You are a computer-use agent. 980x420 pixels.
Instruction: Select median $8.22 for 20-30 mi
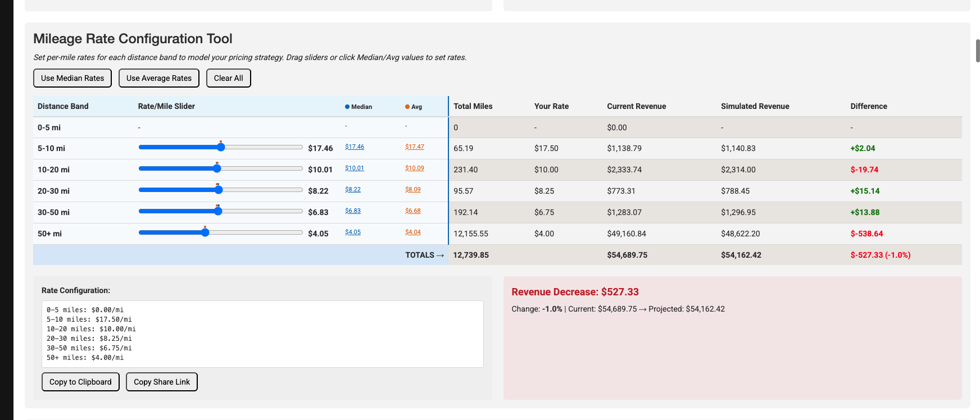[352, 189]
